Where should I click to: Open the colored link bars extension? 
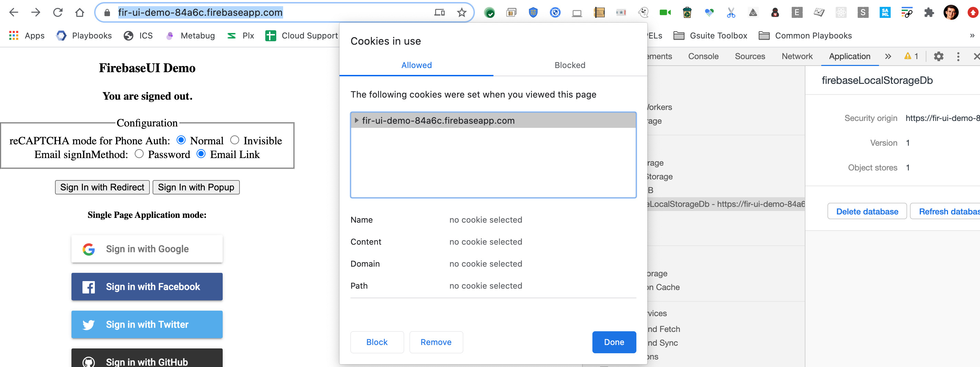point(906,13)
